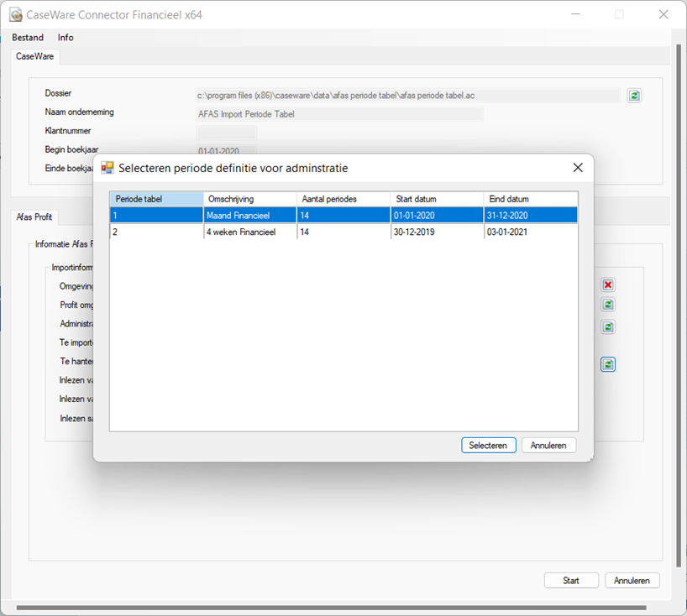Click the CaseWare Connector app icon in title bar
Screen dimensions: 687x616
[x=16, y=15]
